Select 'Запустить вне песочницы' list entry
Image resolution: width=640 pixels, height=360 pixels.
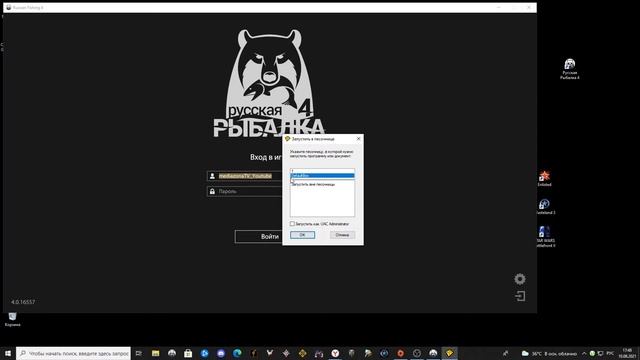pos(313,184)
